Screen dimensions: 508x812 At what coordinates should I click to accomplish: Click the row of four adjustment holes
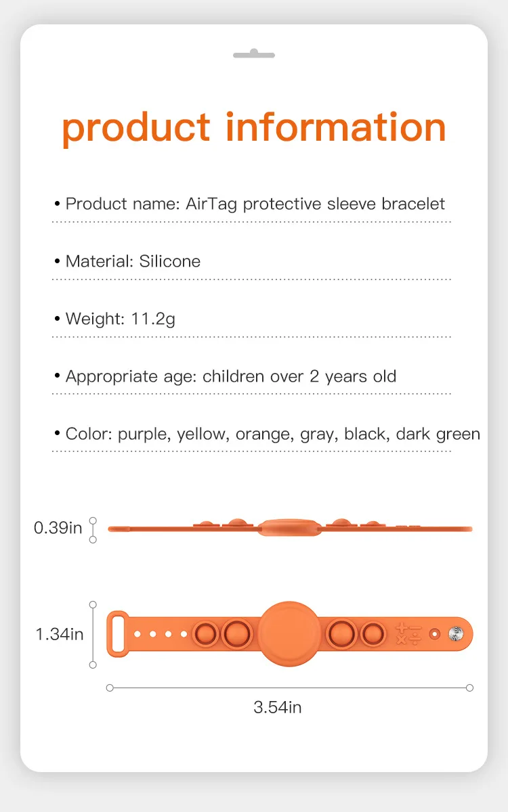tap(160, 634)
